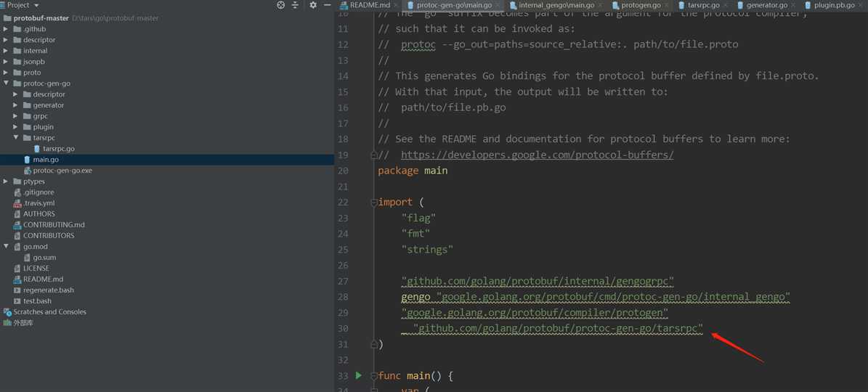Expand the jsonpb folder arrow
Image resolution: width=868 pixels, height=392 pixels.
pyautogui.click(x=6, y=62)
